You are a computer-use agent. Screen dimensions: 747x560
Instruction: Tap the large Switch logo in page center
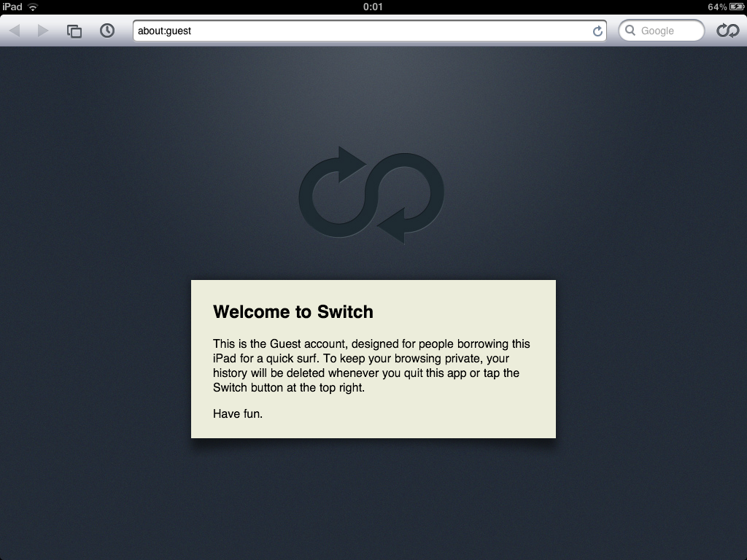point(371,195)
